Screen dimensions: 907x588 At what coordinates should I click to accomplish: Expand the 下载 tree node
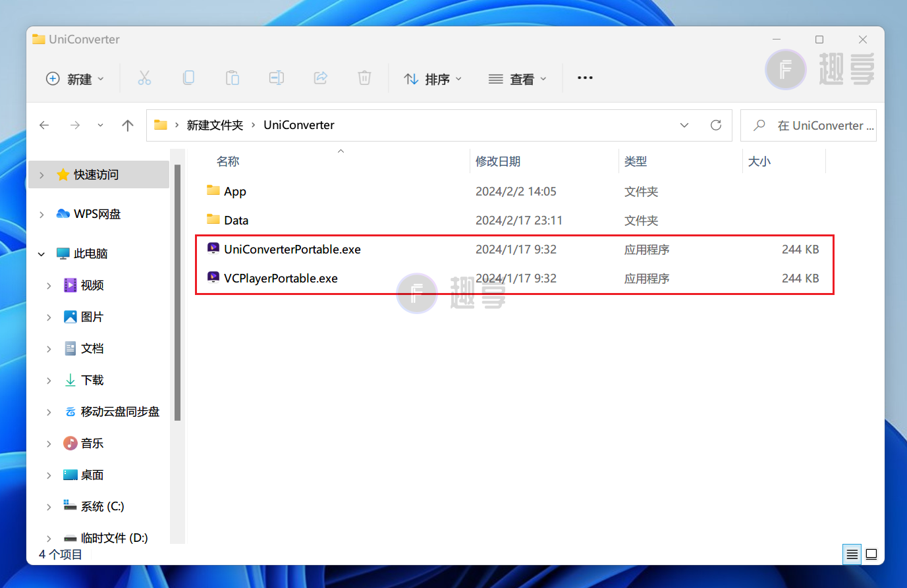point(49,381)
